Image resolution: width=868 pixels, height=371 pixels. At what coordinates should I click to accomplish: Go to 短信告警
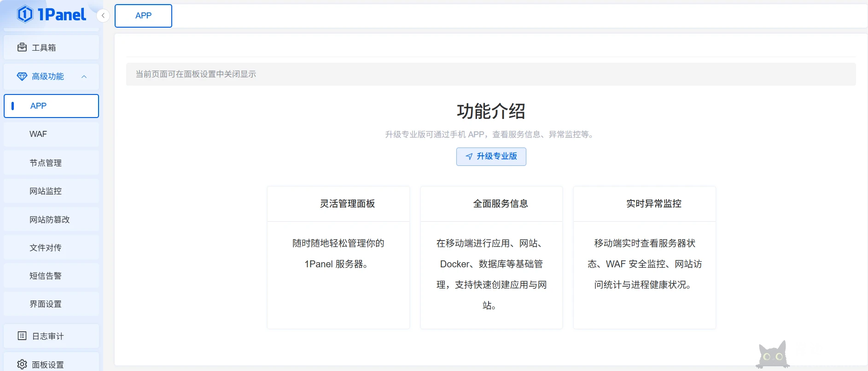click(x=51, y=276)
